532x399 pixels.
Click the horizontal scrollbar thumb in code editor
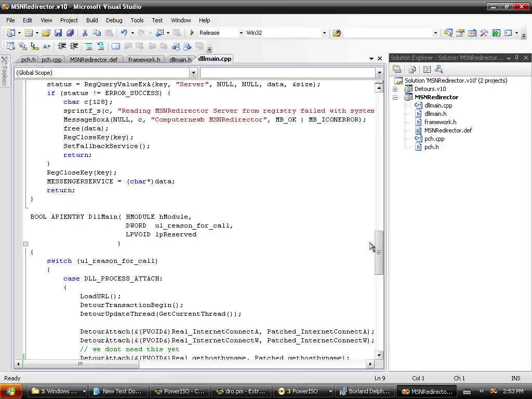[x=81, y=364]
